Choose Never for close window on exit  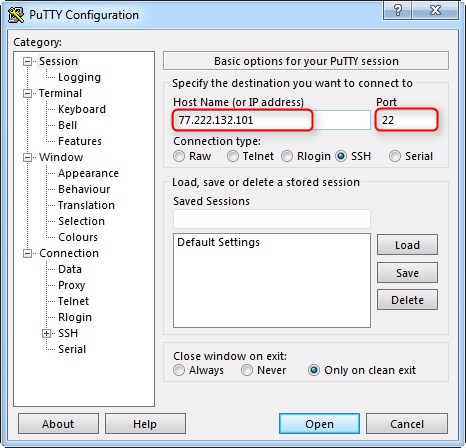247,370
